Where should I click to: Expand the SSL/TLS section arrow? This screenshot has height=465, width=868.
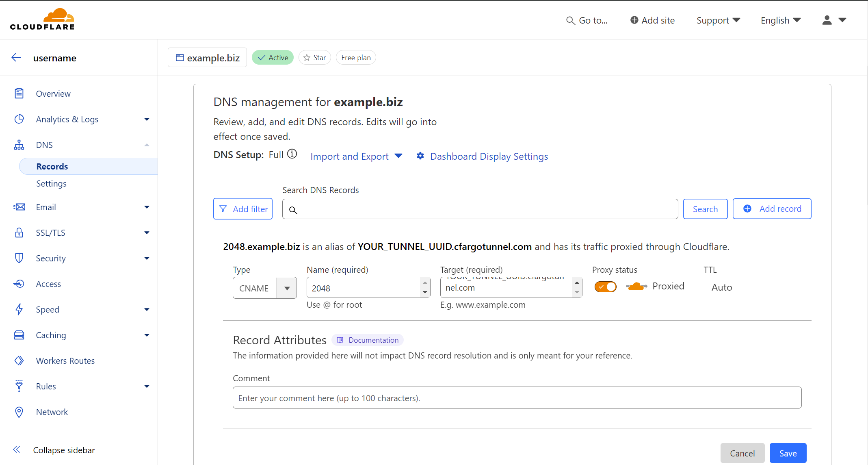[147, 232]
